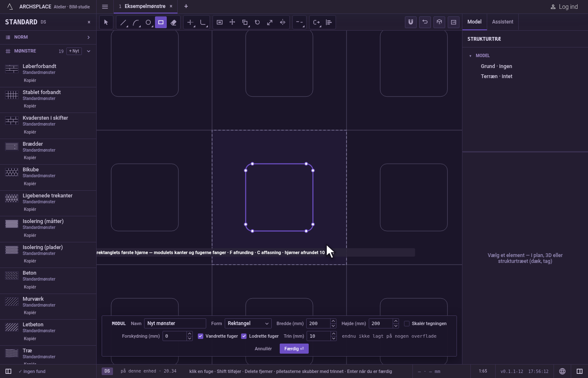Collapse the MØNSTRE section chevron

(89, 51)
